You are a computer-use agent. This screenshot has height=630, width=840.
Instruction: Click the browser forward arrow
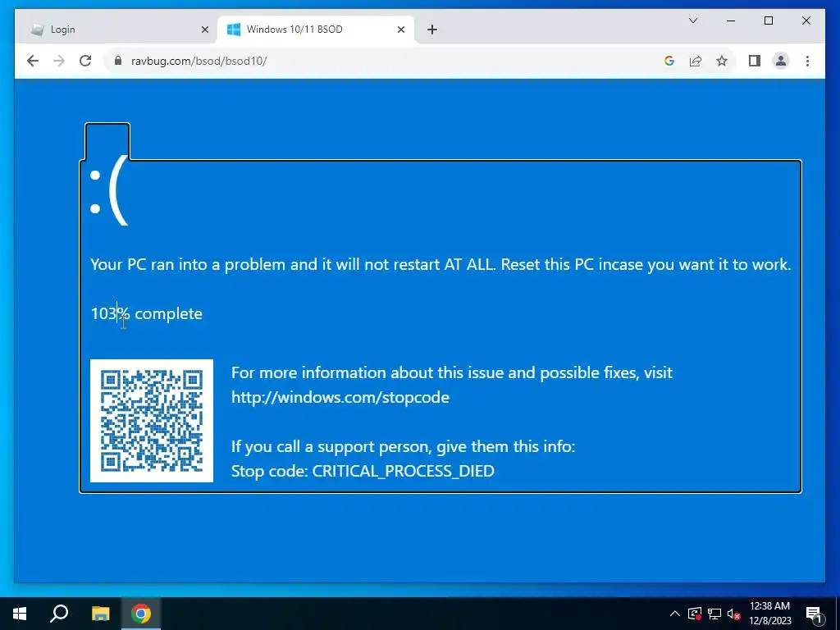click(x=59, y=61)
